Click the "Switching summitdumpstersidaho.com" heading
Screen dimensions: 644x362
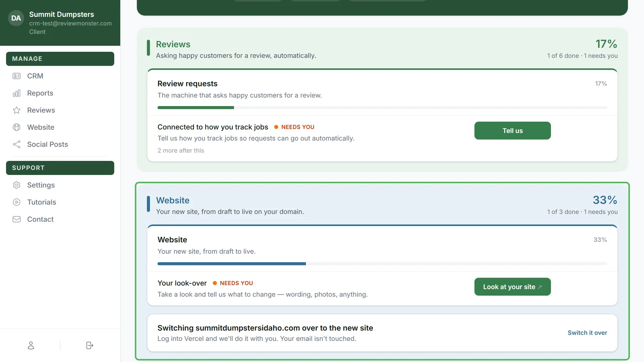click(x=265, y=328)
